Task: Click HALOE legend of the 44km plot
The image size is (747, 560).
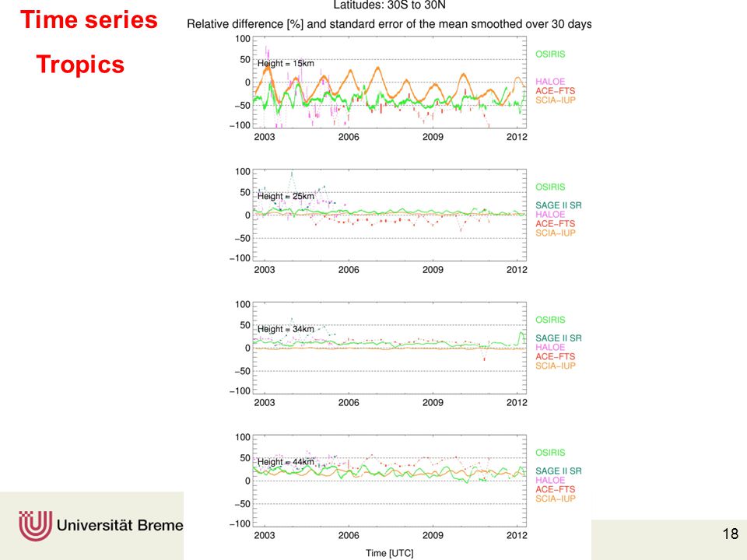Action: pos(550,481)
